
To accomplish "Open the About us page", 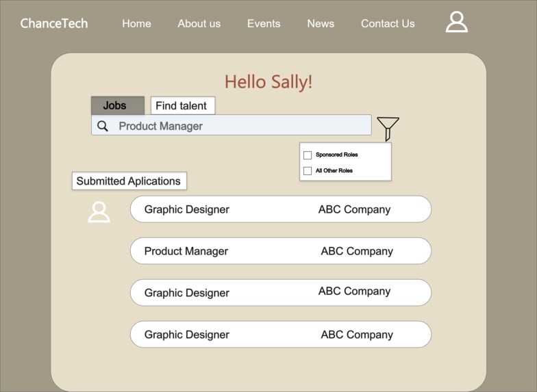I will pyautogui.click(x=199, y=23).
